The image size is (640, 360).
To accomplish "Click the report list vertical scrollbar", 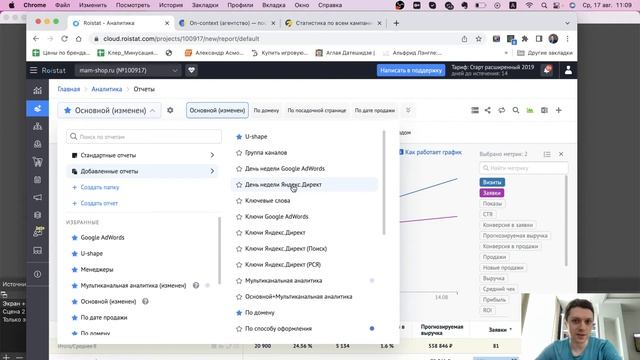I will point(384,182).
